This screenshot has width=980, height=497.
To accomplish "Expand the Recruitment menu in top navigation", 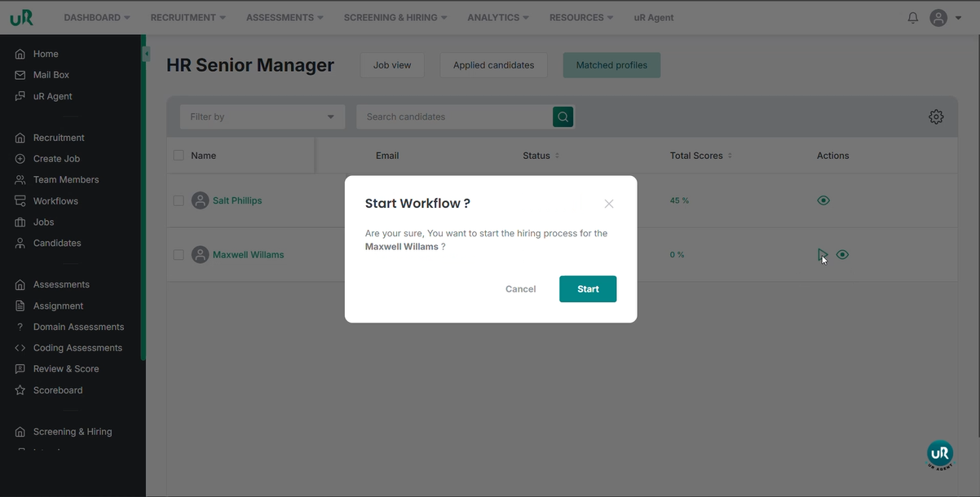I will pyautogui.click(x=188, y=18).
